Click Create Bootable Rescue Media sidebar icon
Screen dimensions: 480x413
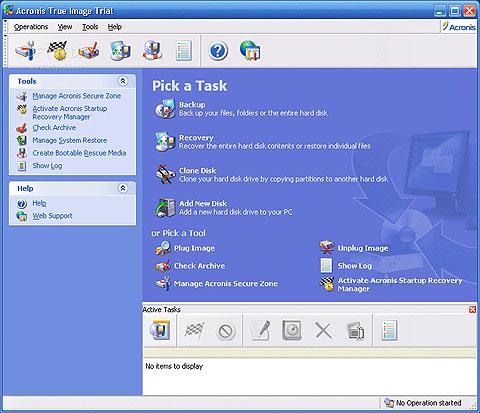[x=22, y=153]
